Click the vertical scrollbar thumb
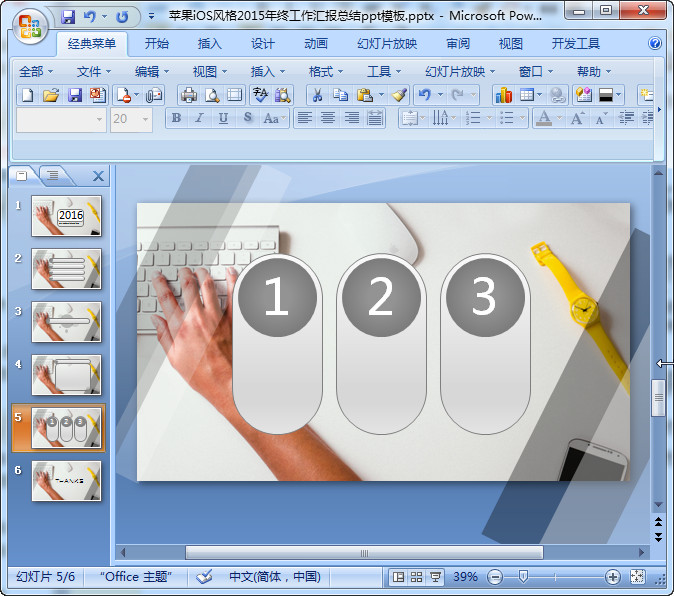 click(x=658, y=398)
